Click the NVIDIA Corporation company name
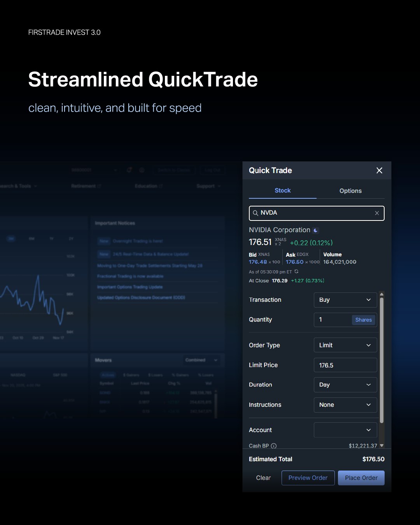This screenshot has width=420, height=525. (x=280, y=230)
